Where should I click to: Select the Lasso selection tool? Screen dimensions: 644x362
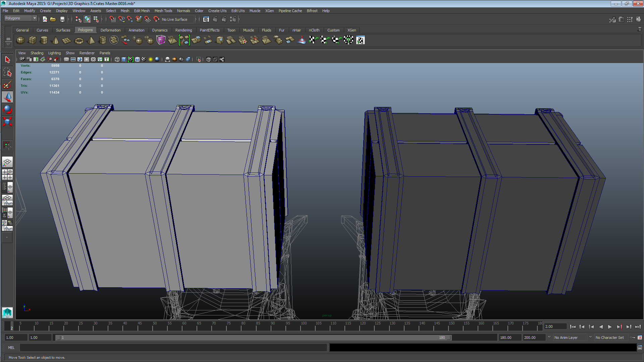(7, 72)
